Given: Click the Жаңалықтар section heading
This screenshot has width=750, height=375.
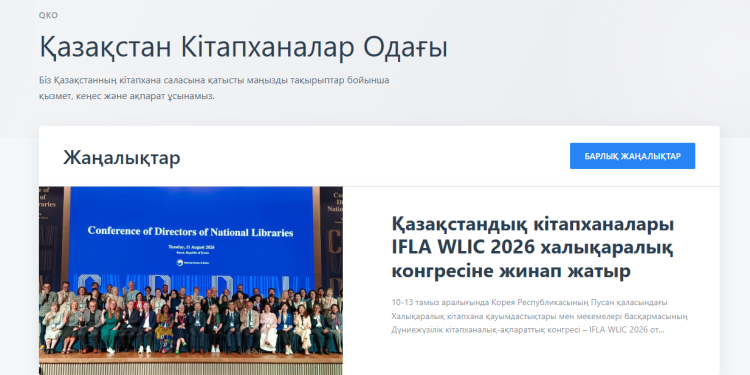Looking at the screenshot, I should click(x=121, y=157).
